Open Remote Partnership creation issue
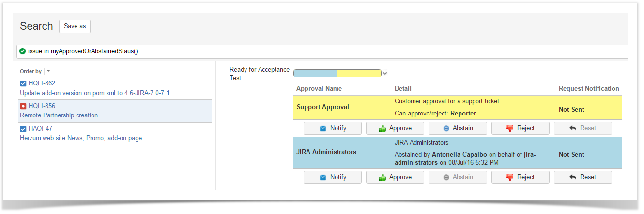Image resolution: width=644 pixels, height=214 pixels. tap(59, 115)
